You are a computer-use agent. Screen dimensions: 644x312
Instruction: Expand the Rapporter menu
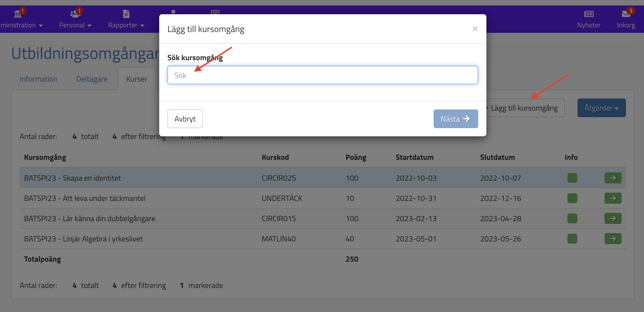(x=126, y=25)
